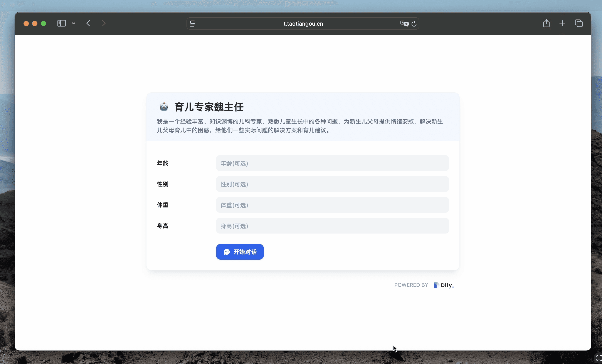Open the Share sheet

pos(546,23)
